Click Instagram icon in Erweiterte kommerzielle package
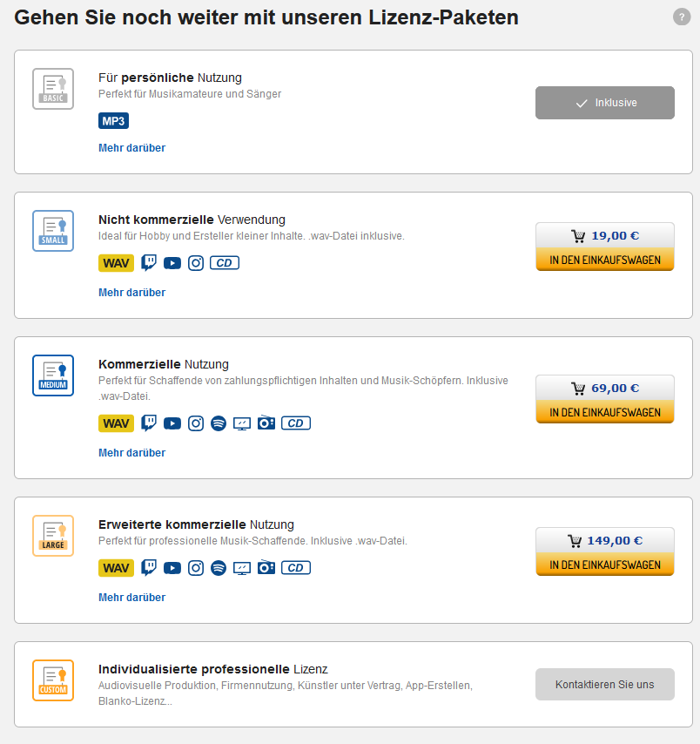 [x=196, y=568]
